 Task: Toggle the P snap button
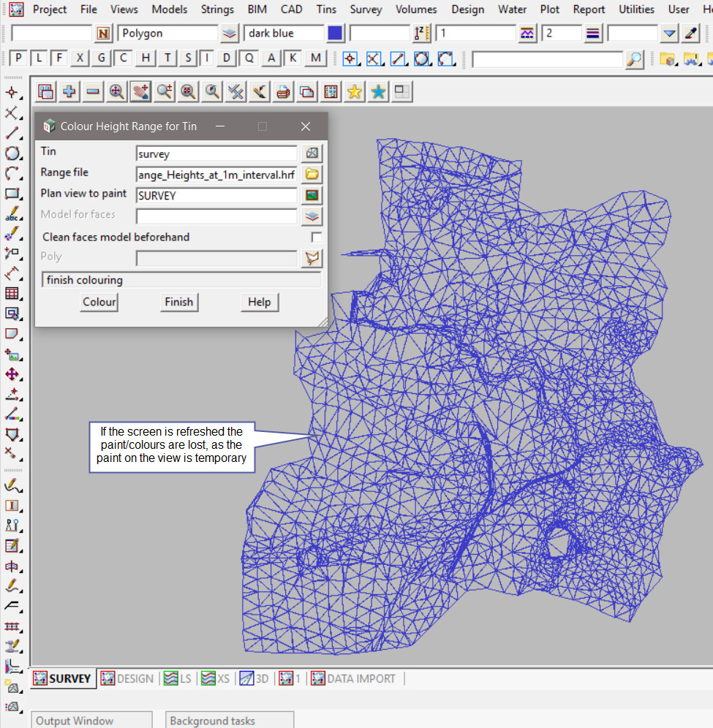tap(18, 58)
